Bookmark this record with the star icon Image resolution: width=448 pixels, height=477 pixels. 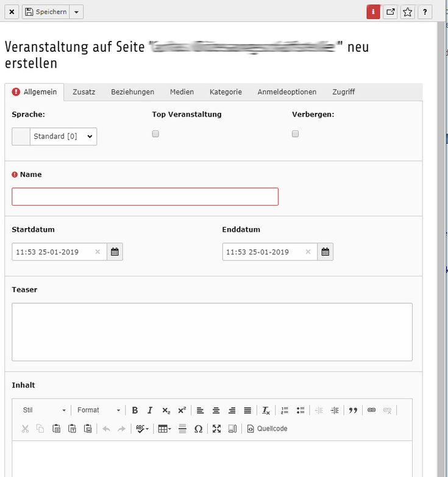point(408,12)
